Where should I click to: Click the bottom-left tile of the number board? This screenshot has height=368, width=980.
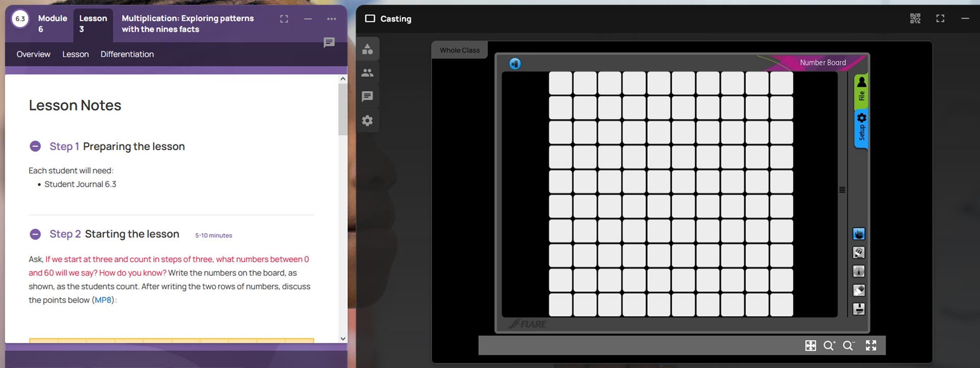(560, 305)
